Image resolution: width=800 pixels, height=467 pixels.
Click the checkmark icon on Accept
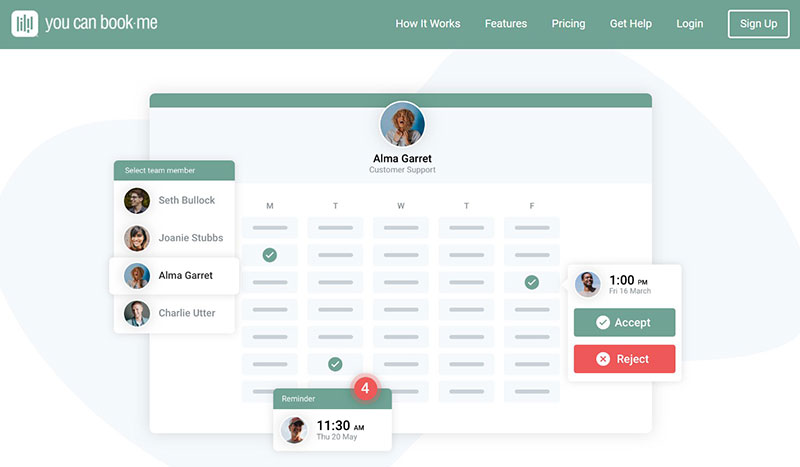pos(603,322)
